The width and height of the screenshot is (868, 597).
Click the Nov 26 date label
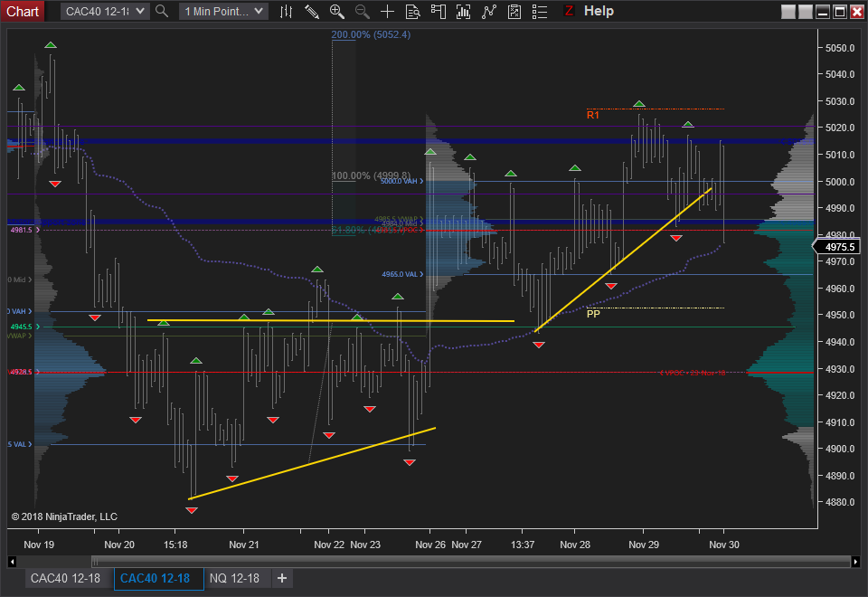pyautogui.click(x=430, y=545)
